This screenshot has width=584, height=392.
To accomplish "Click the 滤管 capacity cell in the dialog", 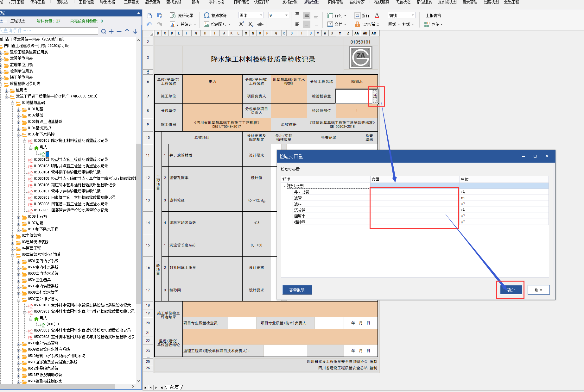I will click(415, 198).
